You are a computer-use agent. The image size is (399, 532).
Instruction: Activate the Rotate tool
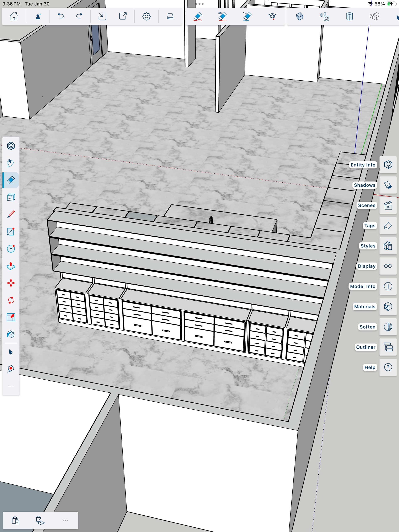tap(11, 300)
